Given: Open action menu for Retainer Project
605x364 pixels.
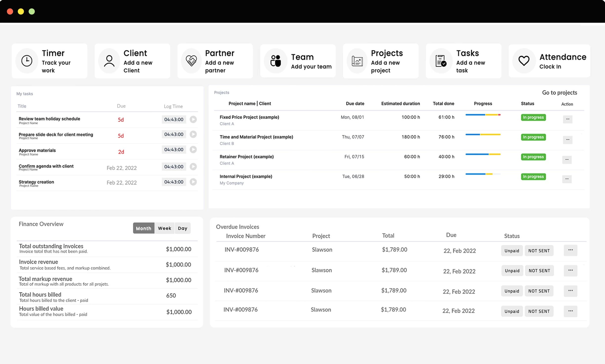Looking at the screenshot, I should tap(567, 160).
